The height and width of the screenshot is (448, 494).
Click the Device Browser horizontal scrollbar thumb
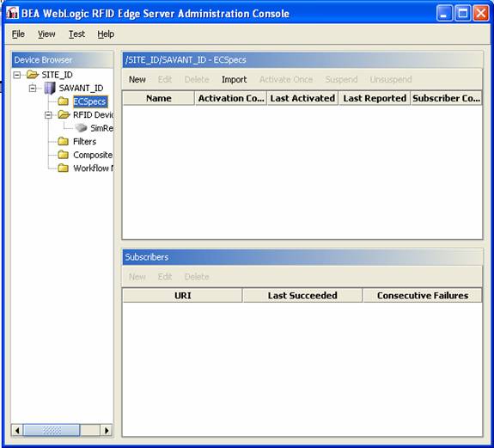pyautogui.click(x=52, y=430)
